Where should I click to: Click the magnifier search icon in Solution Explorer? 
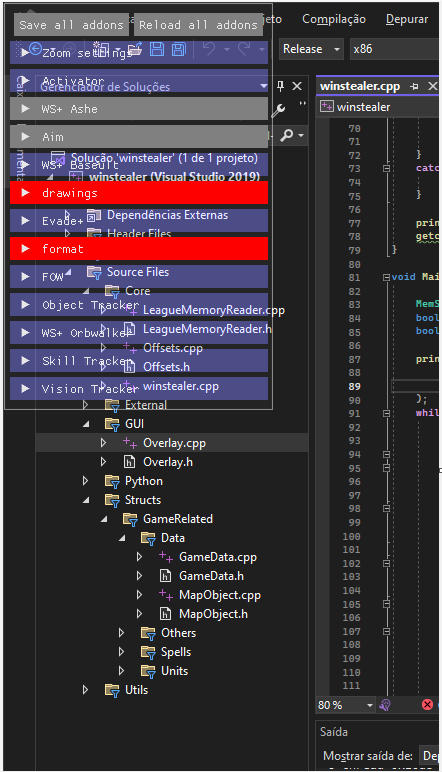(286, 135)
